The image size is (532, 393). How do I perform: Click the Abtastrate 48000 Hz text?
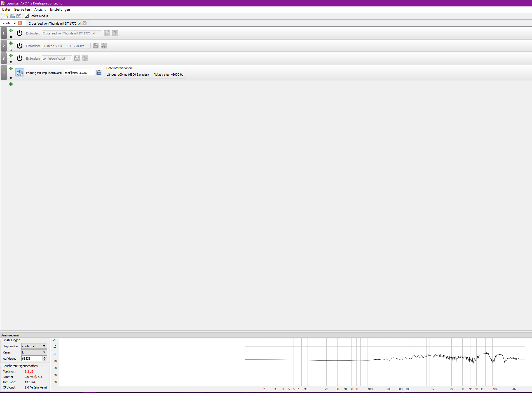pyautogui.click(x=168, y=75)
